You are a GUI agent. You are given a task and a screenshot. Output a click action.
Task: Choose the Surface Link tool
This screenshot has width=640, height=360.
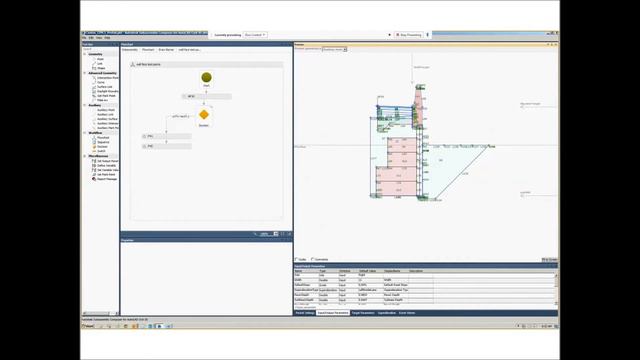104,87
